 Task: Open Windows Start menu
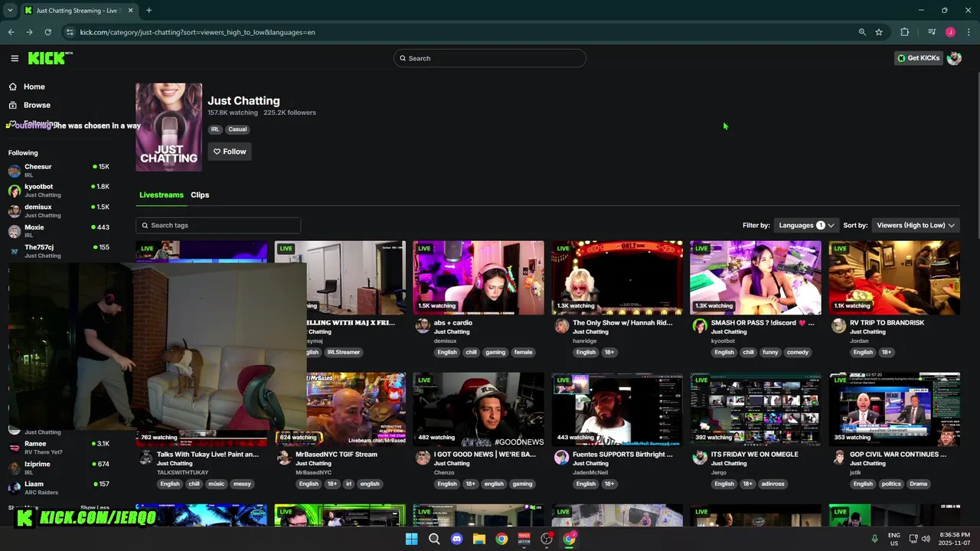coord(411,539)
